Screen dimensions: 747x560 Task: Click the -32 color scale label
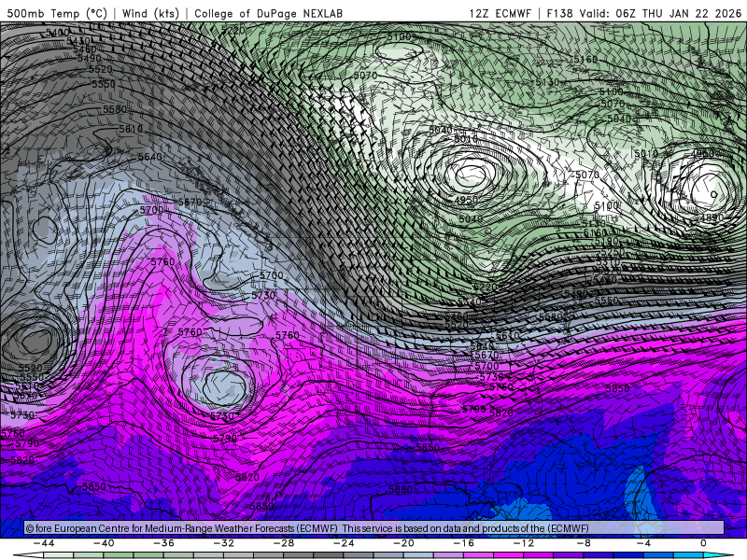pyautogui.click(x=223, y=543)
